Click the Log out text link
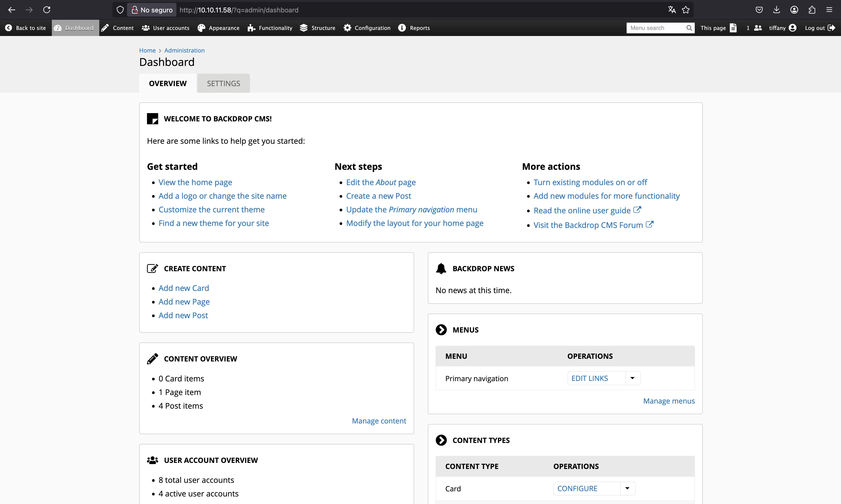 click(x=814, y=28)
